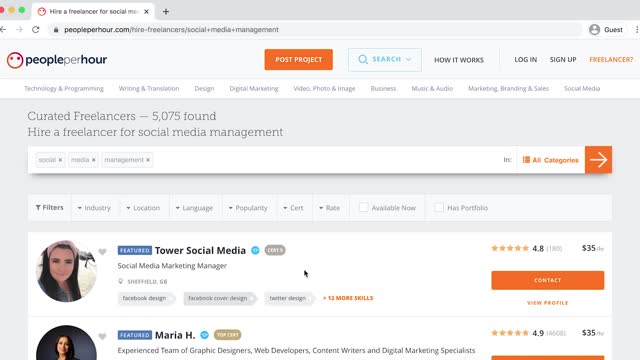The image size is (640, 360).
Task: Click Tower Social Media profile photo
Action: click(67, 271)
